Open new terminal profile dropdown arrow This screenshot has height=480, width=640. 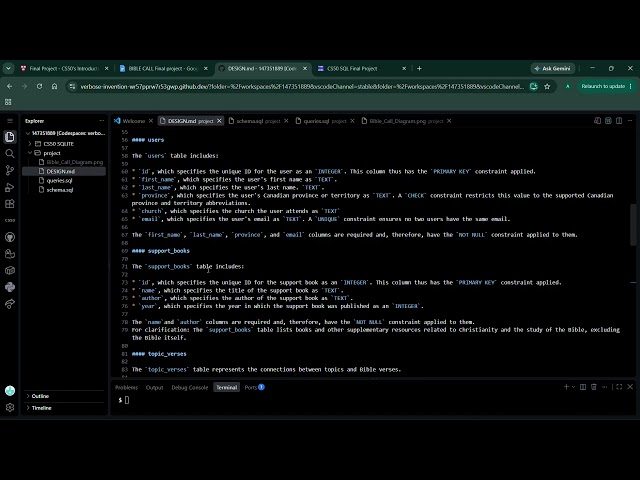573,387
